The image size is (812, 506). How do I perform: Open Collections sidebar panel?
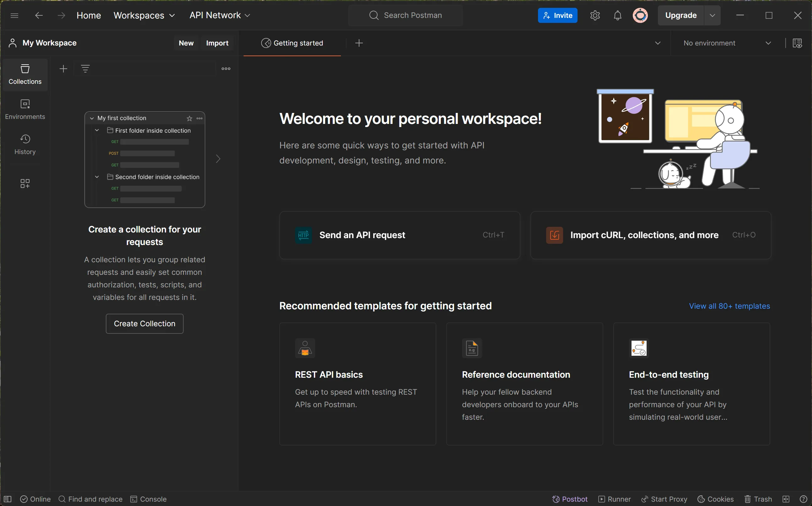[25, 75]
